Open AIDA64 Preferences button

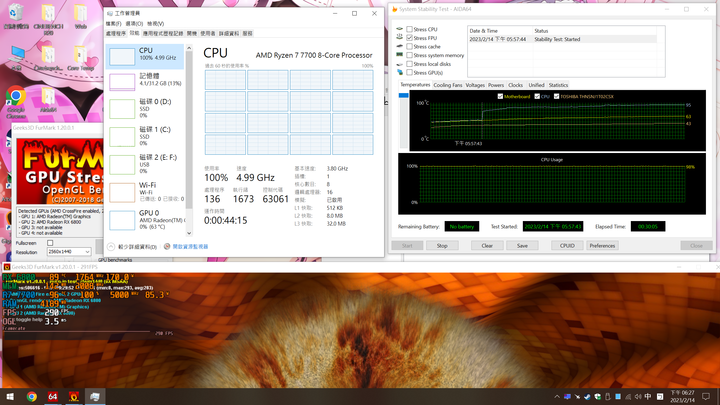click(602, 246)
